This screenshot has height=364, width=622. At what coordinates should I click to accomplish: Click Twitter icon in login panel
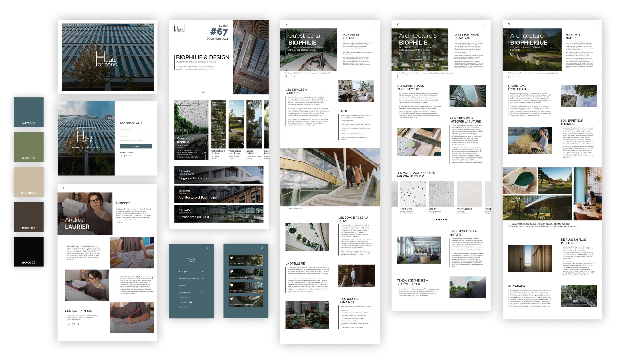130,156
